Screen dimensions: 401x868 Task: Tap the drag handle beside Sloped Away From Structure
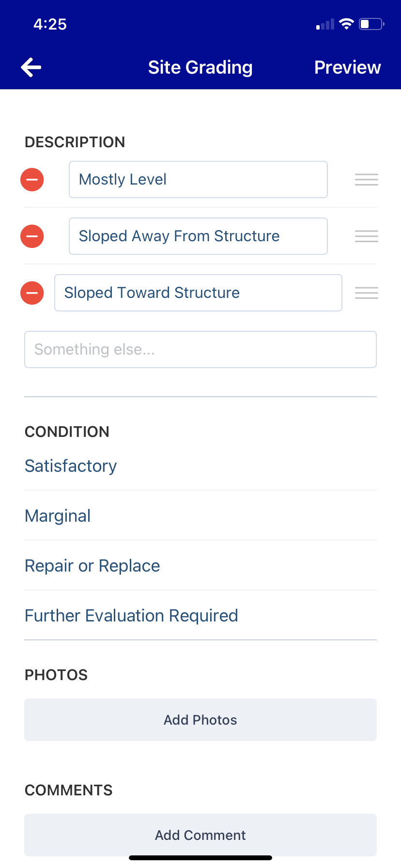pos(366,236)
